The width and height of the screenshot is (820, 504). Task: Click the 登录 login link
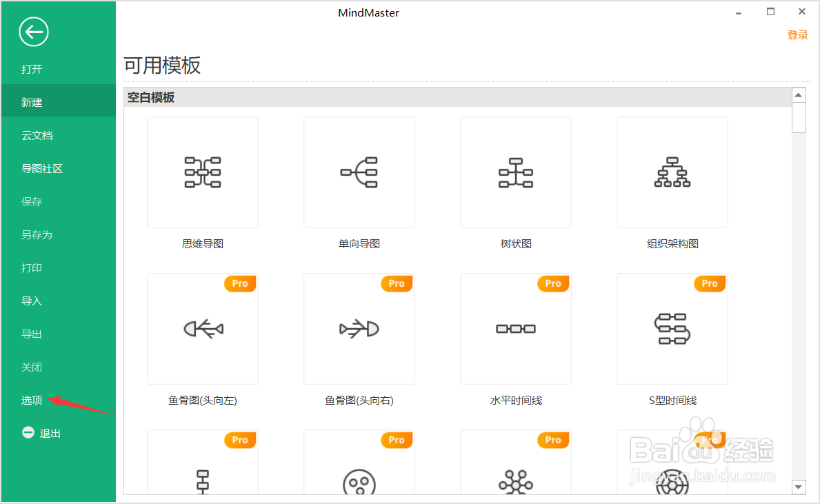[797, 35]
